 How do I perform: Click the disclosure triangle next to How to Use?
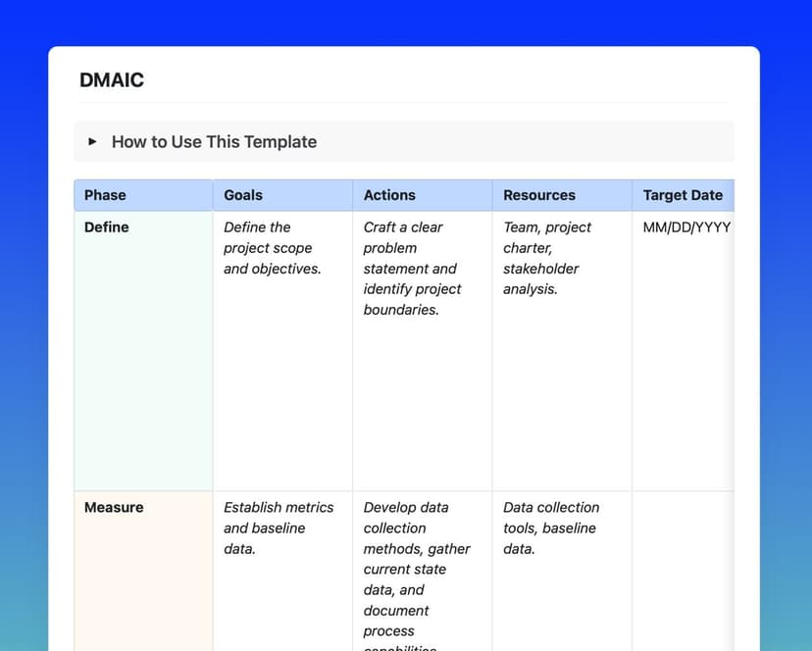click(x=91, y=141)
